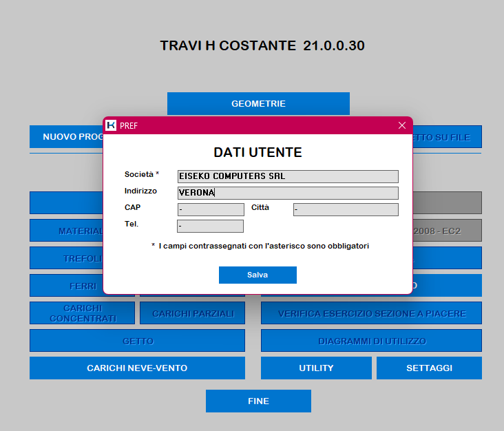This screenshot has height=431, width=504.
Task: Focus the Società text field
Action: click(287, 176)
